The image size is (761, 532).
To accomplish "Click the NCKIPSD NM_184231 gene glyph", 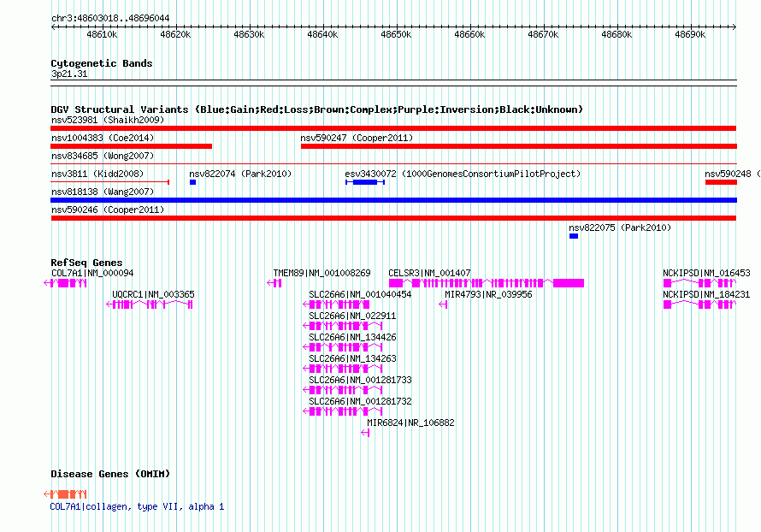I will (699, 304).
